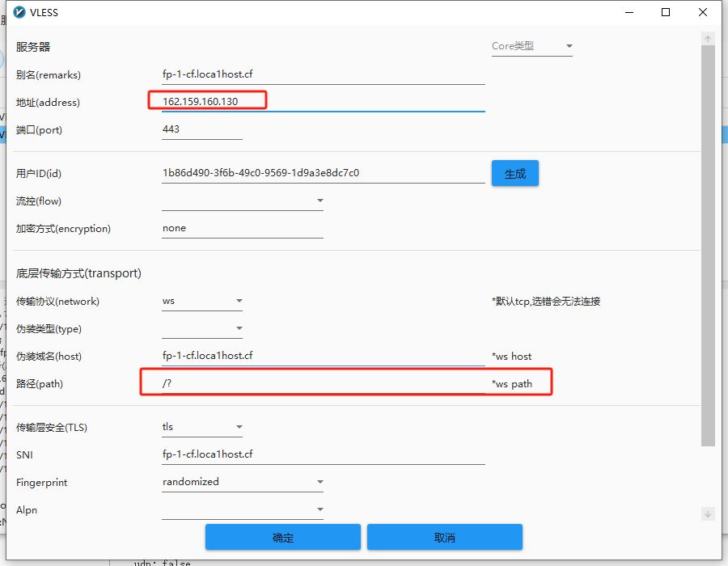Viewport: 728px width, 566px height.
Task: Expand the 流控(flow) dropdown
Action: tap(242, 201)
